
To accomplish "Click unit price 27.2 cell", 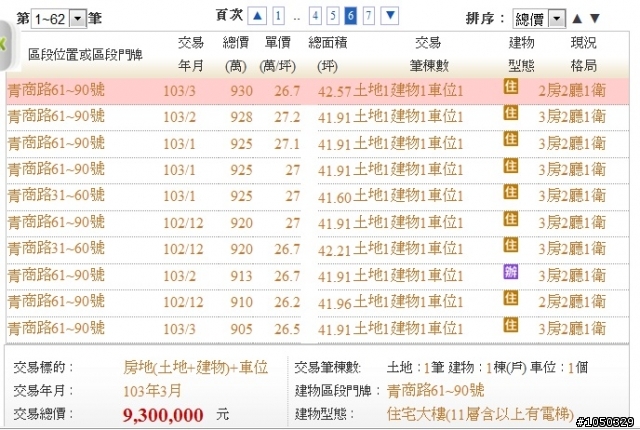I will (287, 117).
